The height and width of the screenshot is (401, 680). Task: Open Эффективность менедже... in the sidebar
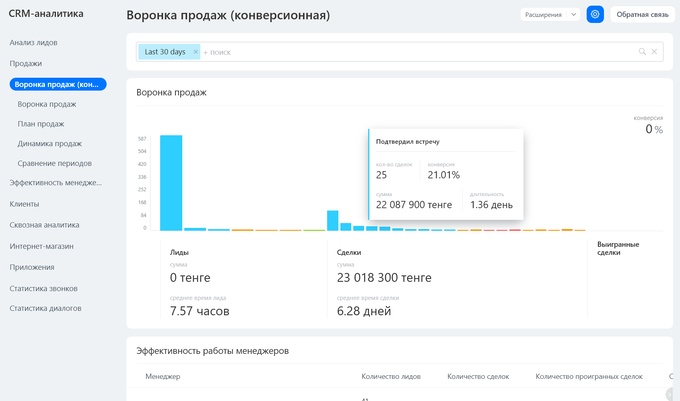(56, 183)
